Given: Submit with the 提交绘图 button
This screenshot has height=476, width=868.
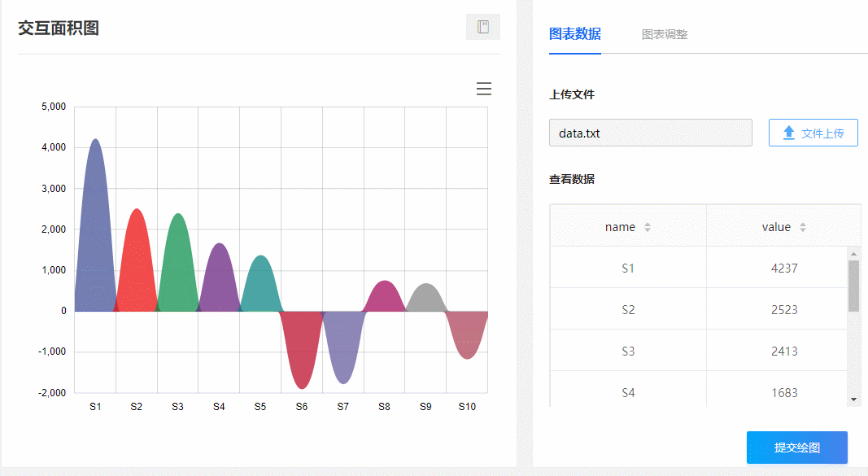Looking at the screenshot, I should (x=796, y=448).
